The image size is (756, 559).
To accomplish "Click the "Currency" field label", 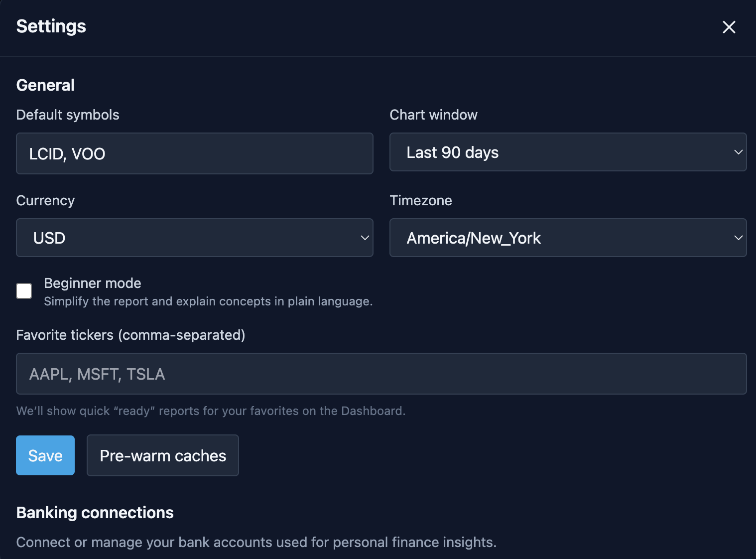I will tap(45, 200).
